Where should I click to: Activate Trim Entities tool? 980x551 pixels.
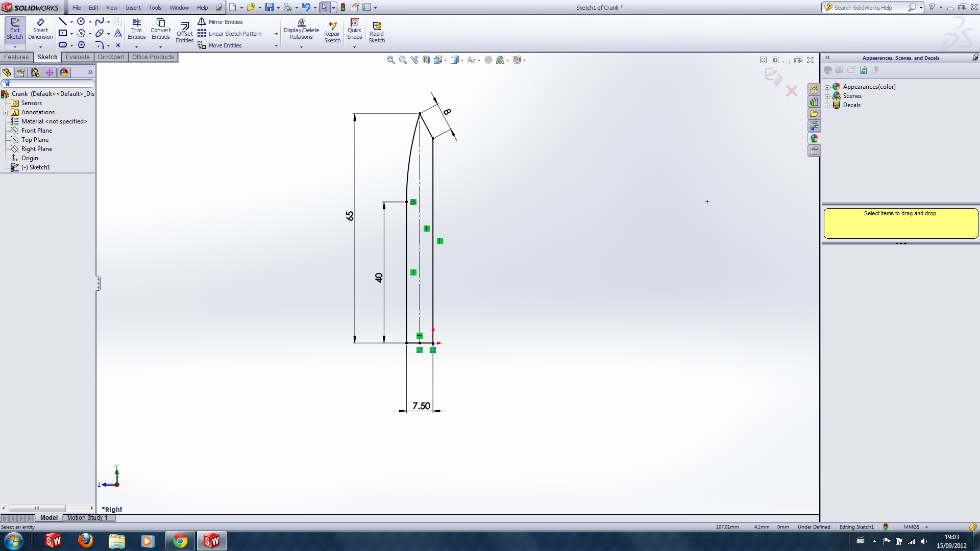pyautogui.click(x=136, y=29)
